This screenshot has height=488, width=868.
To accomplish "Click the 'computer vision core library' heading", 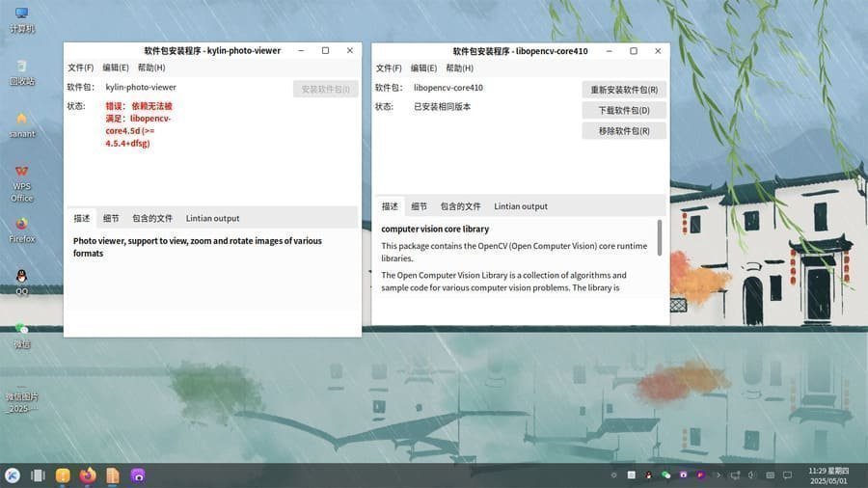I will pyautogui.click(x=435, y=229).
